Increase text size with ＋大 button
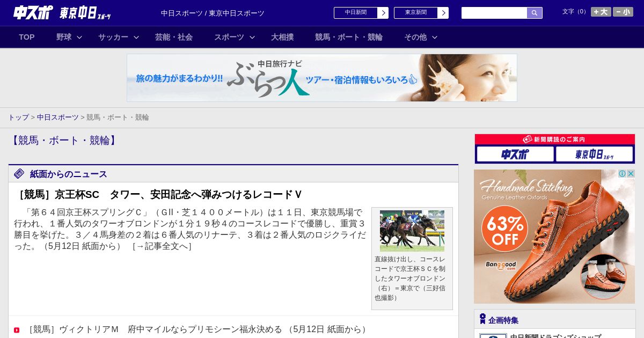The height and width of the screenshot is (338, 644). click(x=601, y=12)
